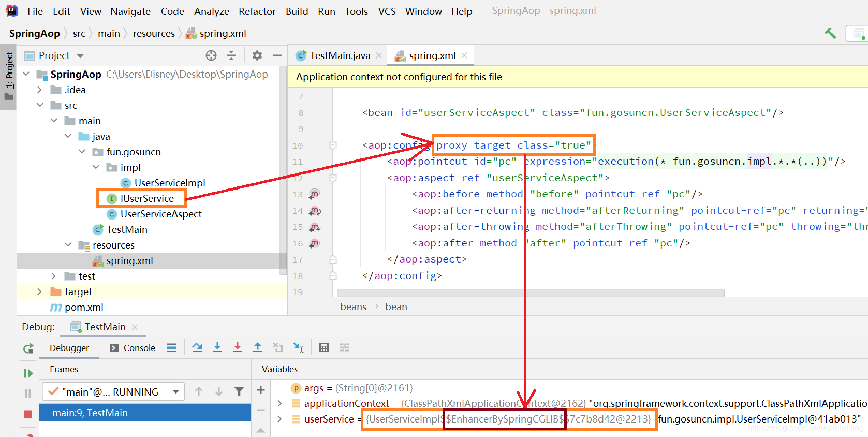Click resources in the navigation breadcrumb

pyautogui.click(x=154, y=34)
